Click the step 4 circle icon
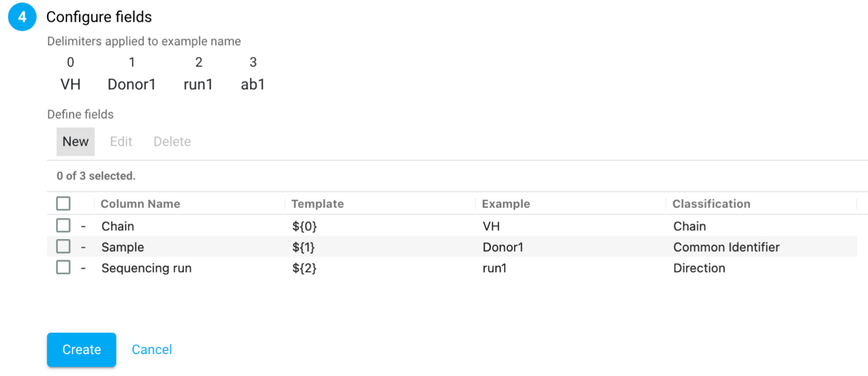Screen dimensions: 868x376 click(23, 18)
